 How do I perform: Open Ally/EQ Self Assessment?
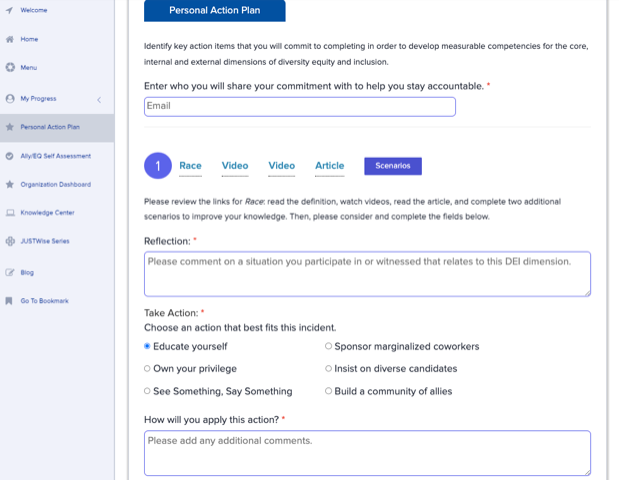57,156
